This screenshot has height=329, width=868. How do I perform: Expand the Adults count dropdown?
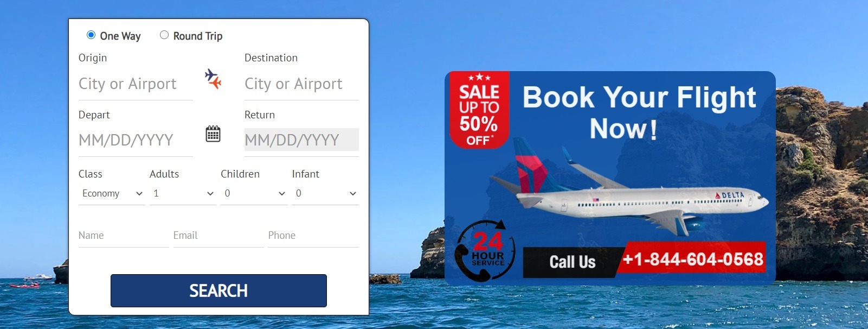(183, 194)
